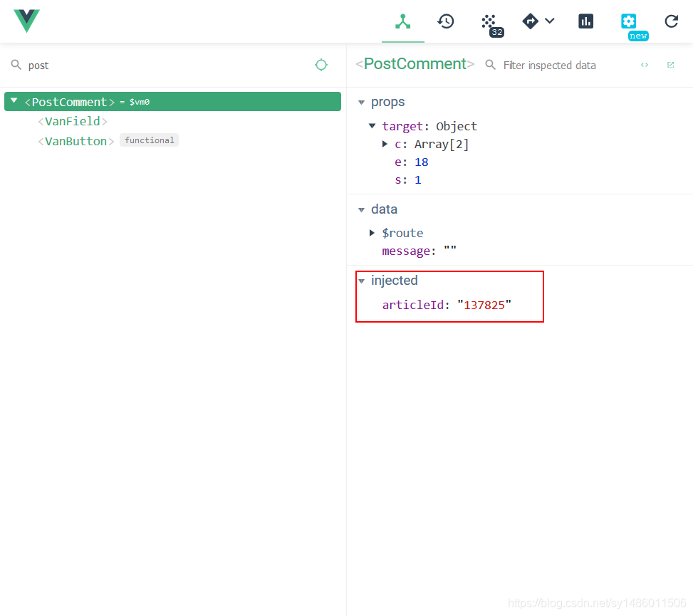
Task: Select the VanField component
Action: (x=73, y=121)
